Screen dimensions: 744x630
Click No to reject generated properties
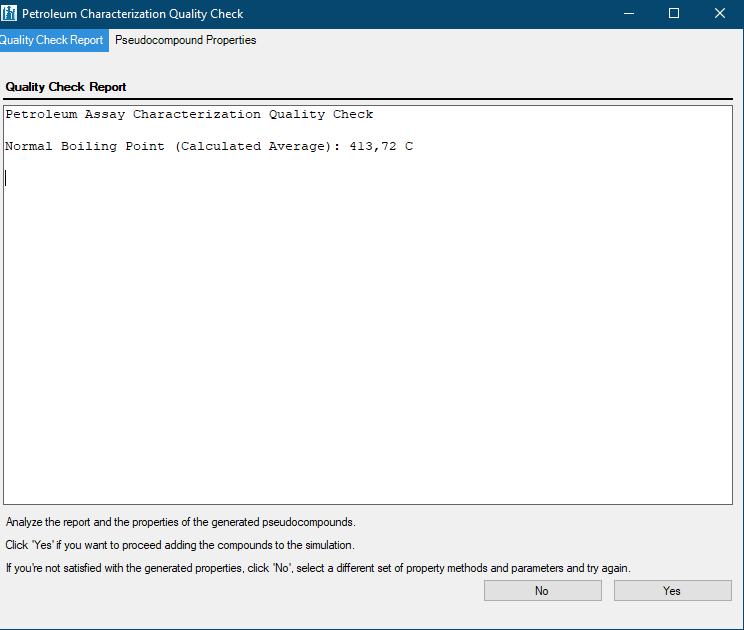point(542,591)
